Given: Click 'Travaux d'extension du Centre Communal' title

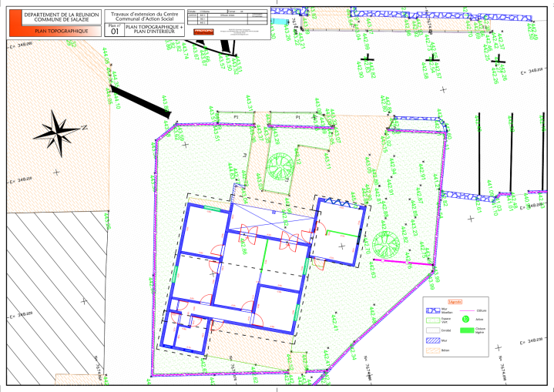Looking at the screenshot, I should [x=145, y=17].
